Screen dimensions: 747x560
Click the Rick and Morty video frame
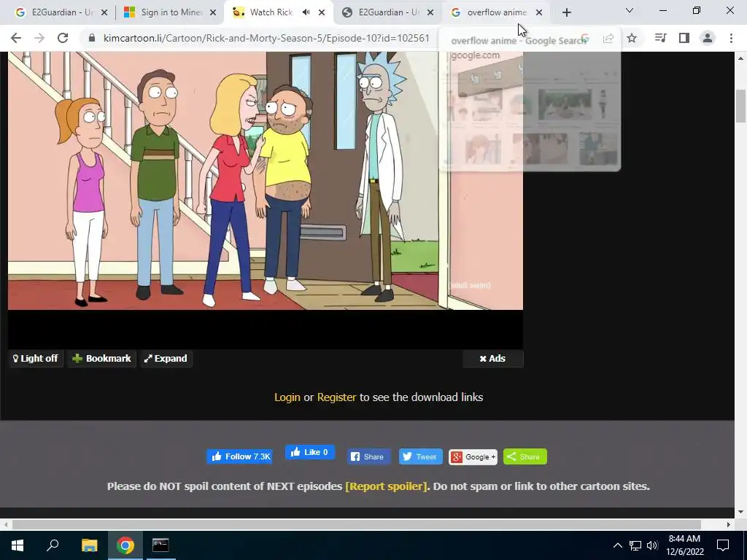[x=266, y=181]
